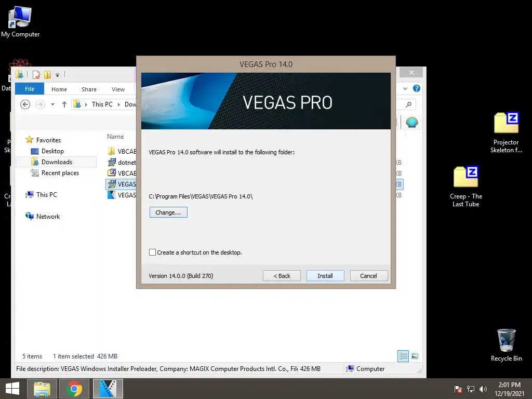Viewport: 532px width, 399px height.
Task: Click the Action Center flag tray icon
Action: click(x=458, y=389)
